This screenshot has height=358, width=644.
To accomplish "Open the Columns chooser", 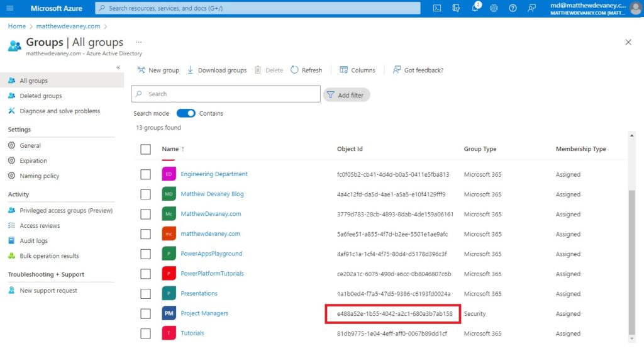I will click(x=357, y=70).
